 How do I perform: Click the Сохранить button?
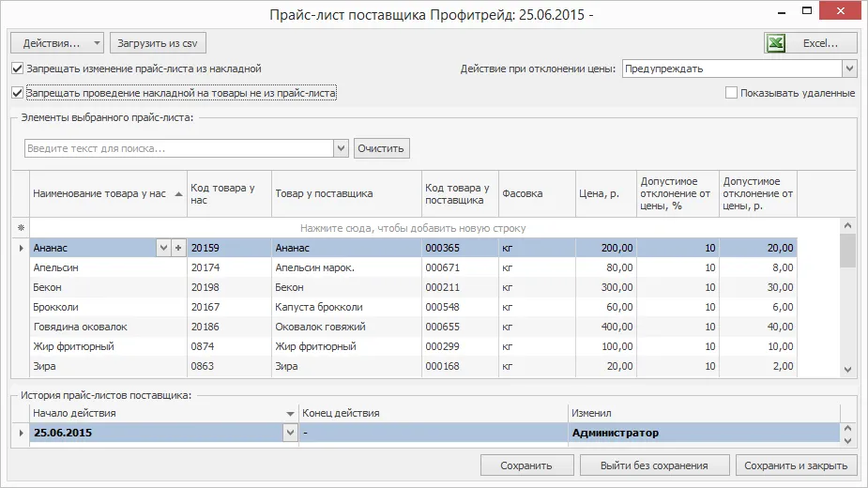(x=526, y=465)
